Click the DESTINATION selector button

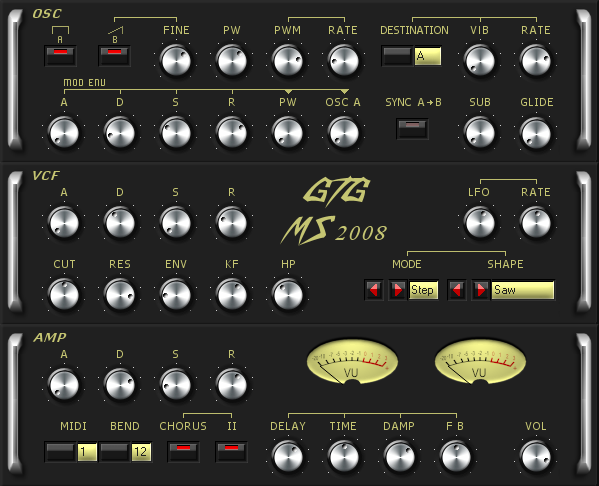point(397,56)
